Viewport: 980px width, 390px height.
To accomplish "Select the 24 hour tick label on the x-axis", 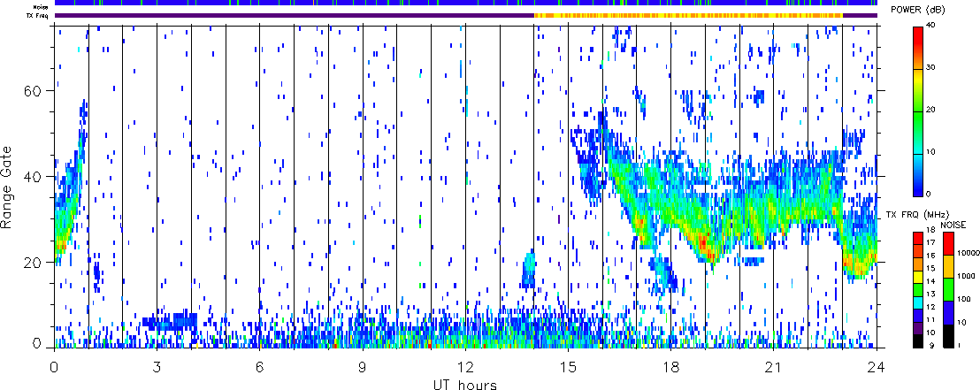I will tap(876, 366).
